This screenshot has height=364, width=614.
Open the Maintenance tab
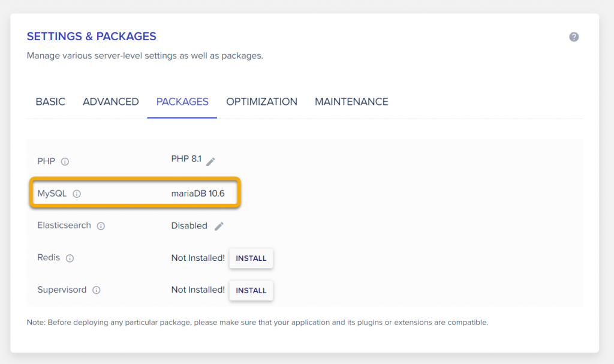click(x=351, y=102)
